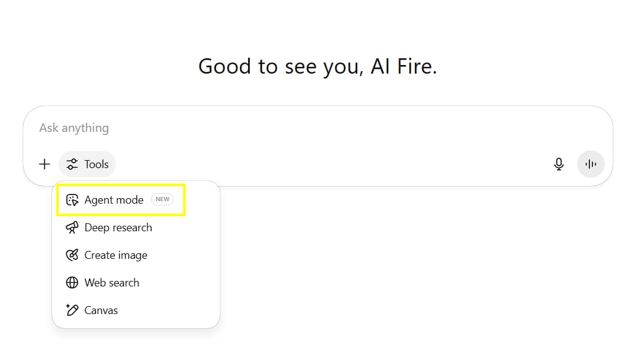The width and height of the screenshot is (644, 357).
Task: Click the microphone dictation icon
Action: [559, 164]
